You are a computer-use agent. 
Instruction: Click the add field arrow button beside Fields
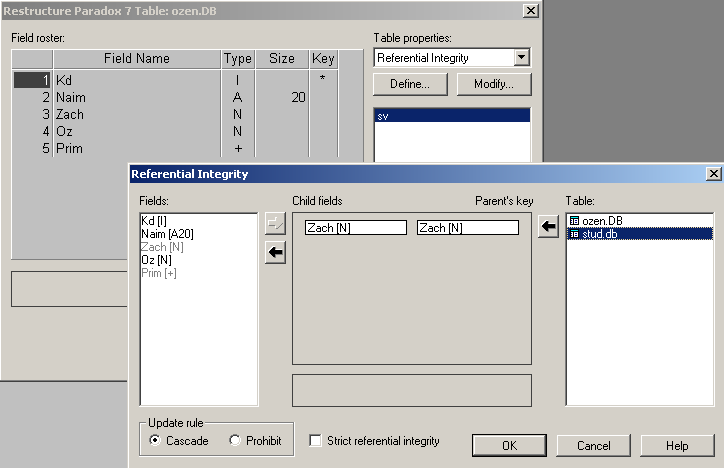coord(275,252)
